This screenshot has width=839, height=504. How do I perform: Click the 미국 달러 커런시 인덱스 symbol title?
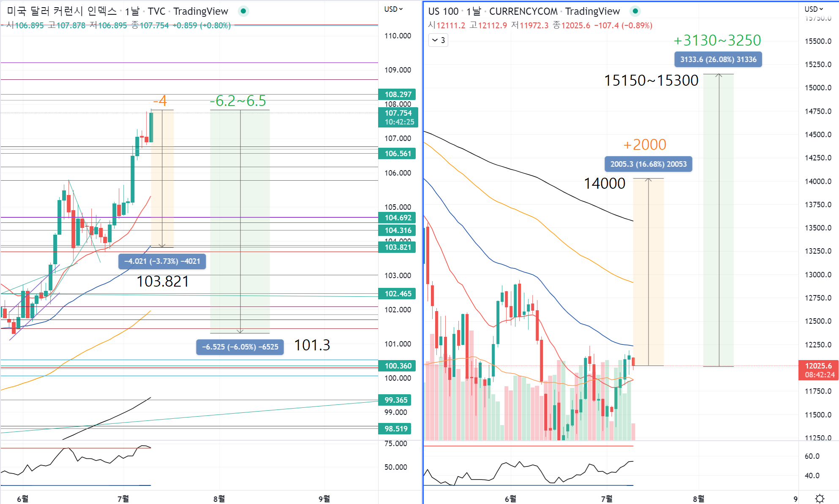coord(62,11)
